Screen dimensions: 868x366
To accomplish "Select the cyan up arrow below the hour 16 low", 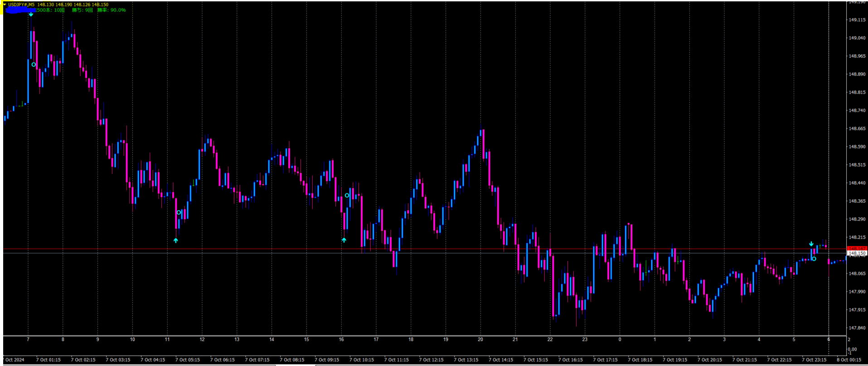I will click(x=344, y=240).
